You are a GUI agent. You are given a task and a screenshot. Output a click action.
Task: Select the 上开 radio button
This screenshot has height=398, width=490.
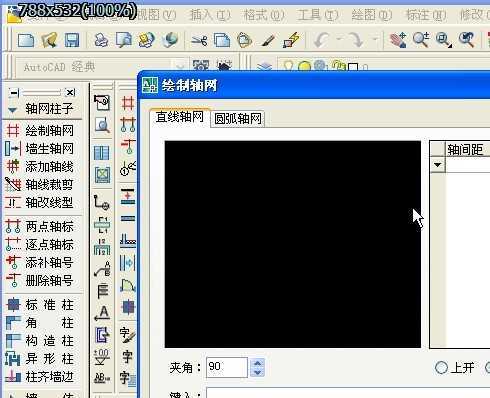point(441,368)
